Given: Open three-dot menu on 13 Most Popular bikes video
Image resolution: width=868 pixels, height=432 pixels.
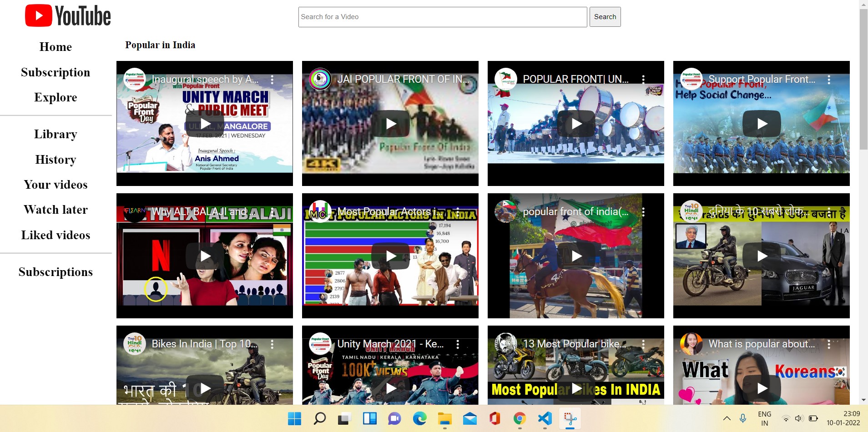Looking at the screenshot, I should (643, 344).
